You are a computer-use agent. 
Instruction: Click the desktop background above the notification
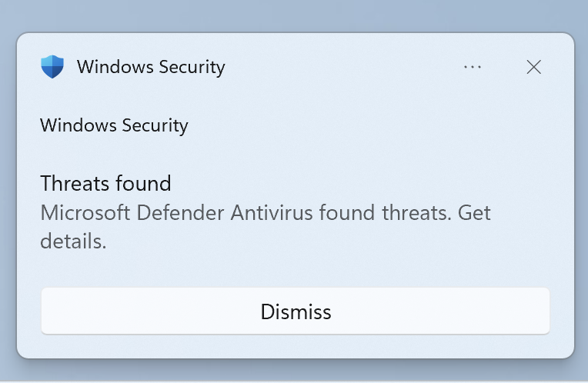(x=294, y=15)
